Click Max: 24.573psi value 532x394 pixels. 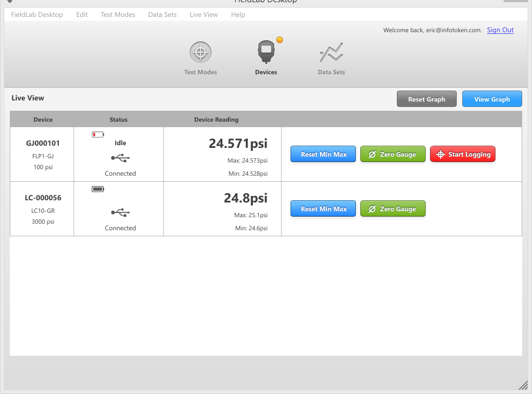[247, 160]
